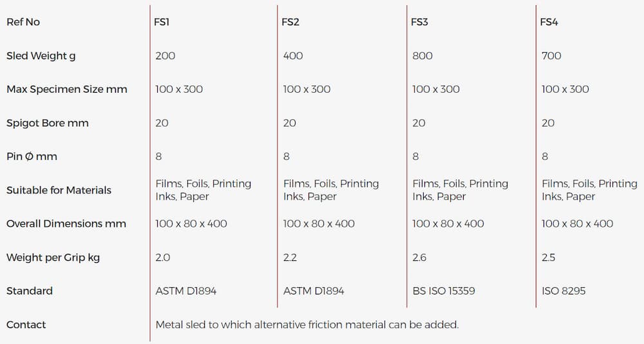Screen dimensions: 644x344
Task: Click the FS3 column header
Action: coord(419,22)
